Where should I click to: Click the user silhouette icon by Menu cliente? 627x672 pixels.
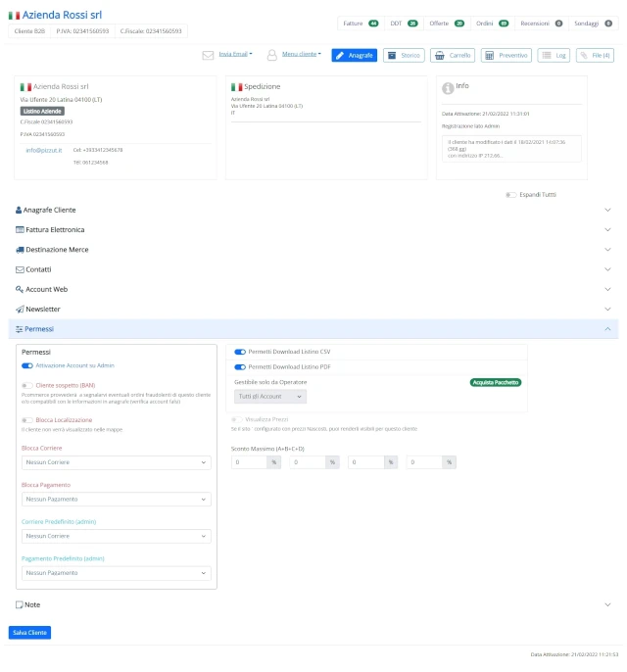coord(271,55)
